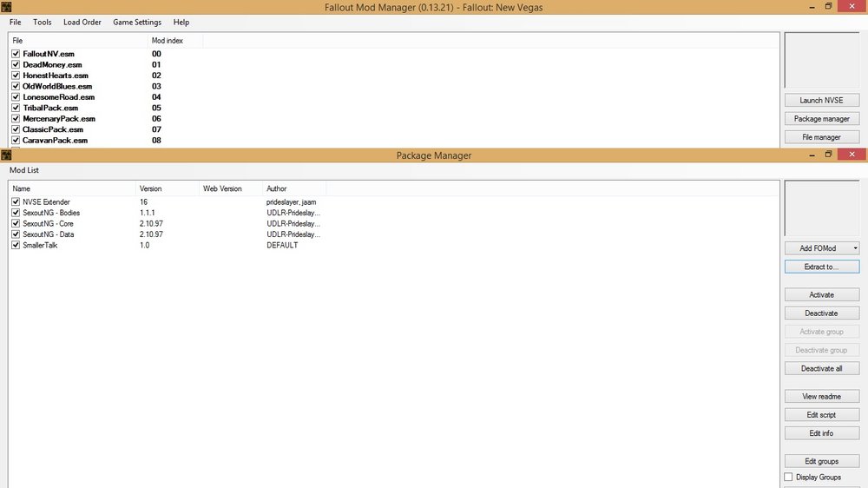The width and height of the screenshot is (868, 488).
Task: Click Edit groups button
Action: (x=821, y=461)
